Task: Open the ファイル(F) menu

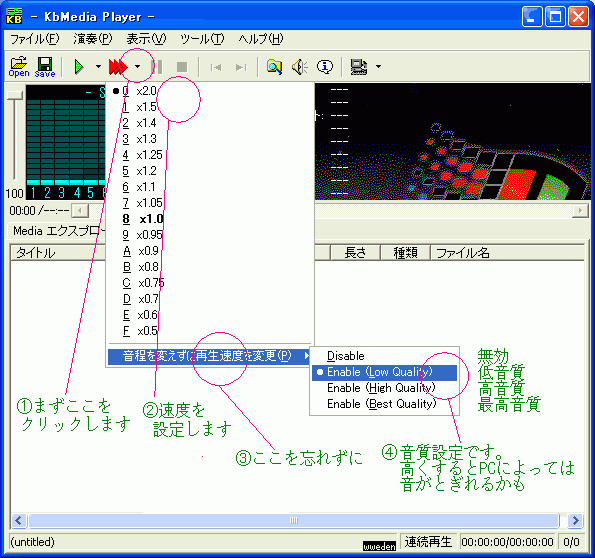Action: coord(35,39)
